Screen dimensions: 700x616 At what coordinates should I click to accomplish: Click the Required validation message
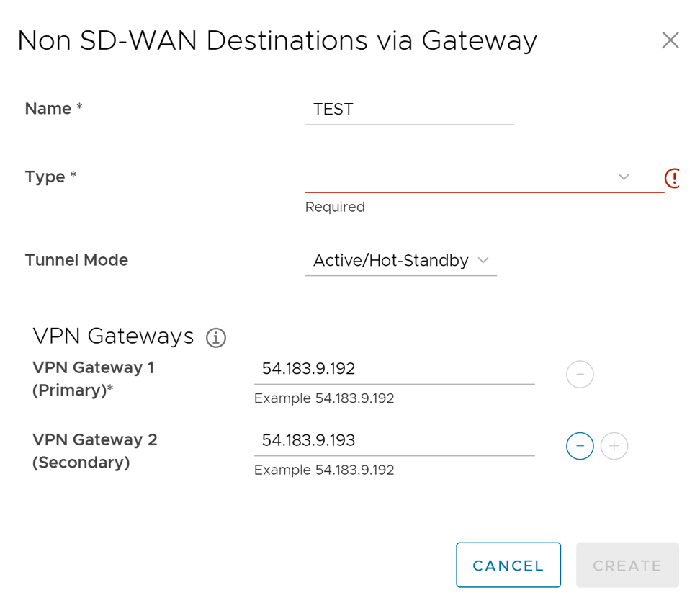(335, 207)
